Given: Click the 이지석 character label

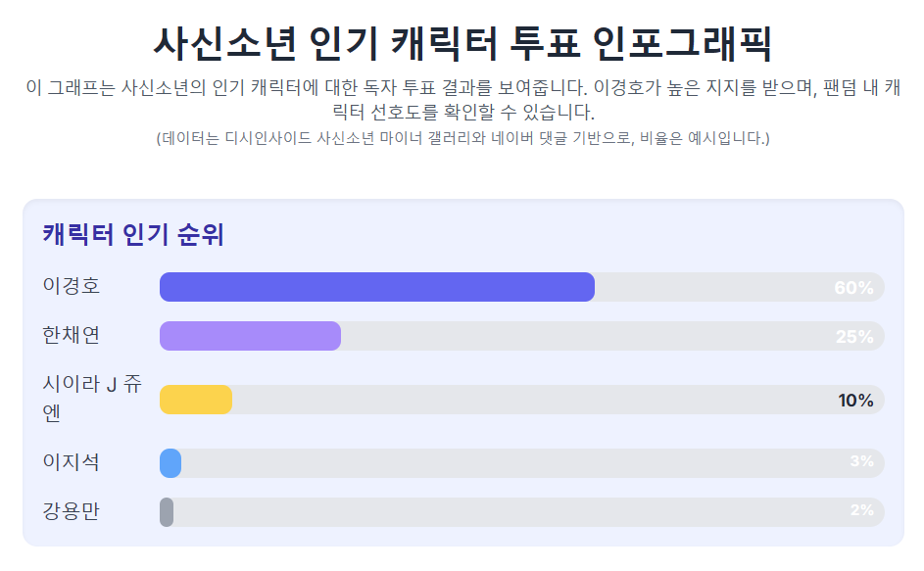Looking at the screenshot, I should [x=72, y=462].
